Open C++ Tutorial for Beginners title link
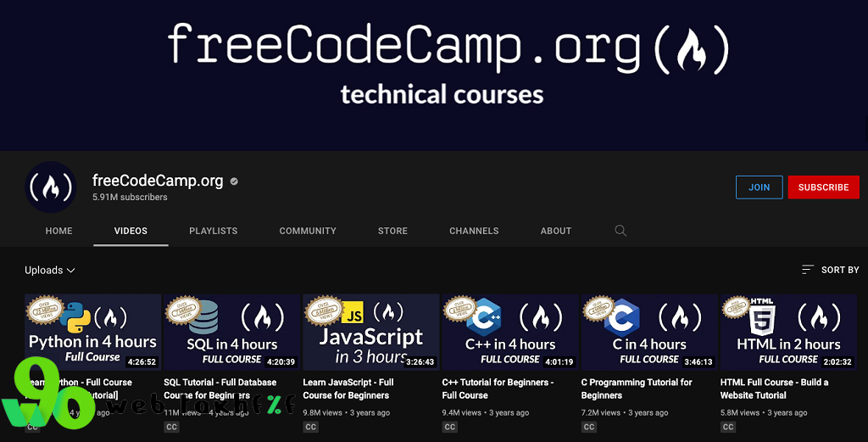 click(x=498, y=389)
